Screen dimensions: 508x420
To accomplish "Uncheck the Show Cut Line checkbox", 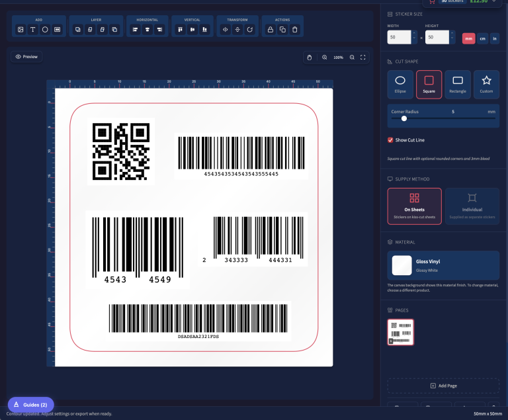I will [390, 140].
